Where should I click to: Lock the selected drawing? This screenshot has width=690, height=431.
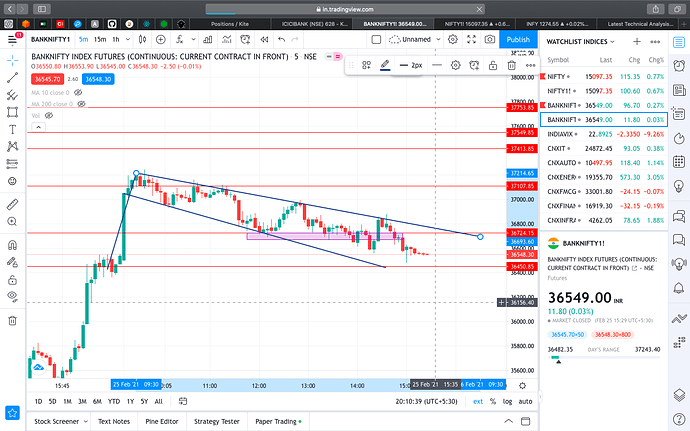tap(493, 65)
